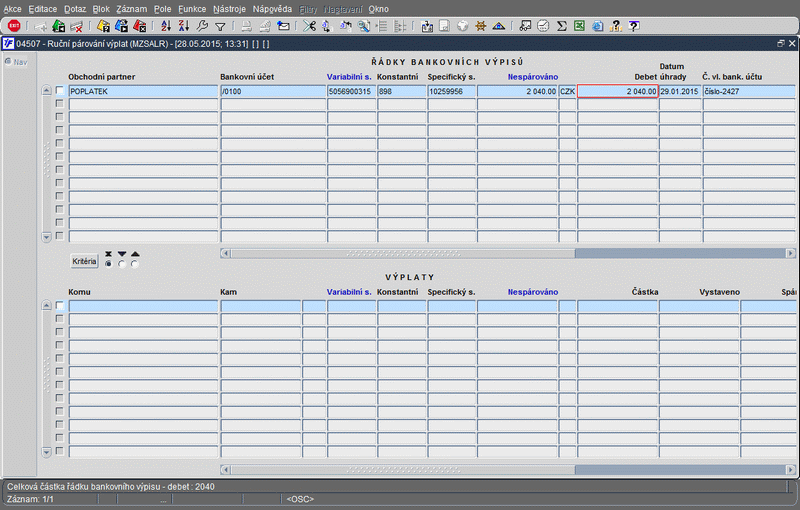
Task: Click the ship-wheel navigation icon
Action: (x=481, y=26)
